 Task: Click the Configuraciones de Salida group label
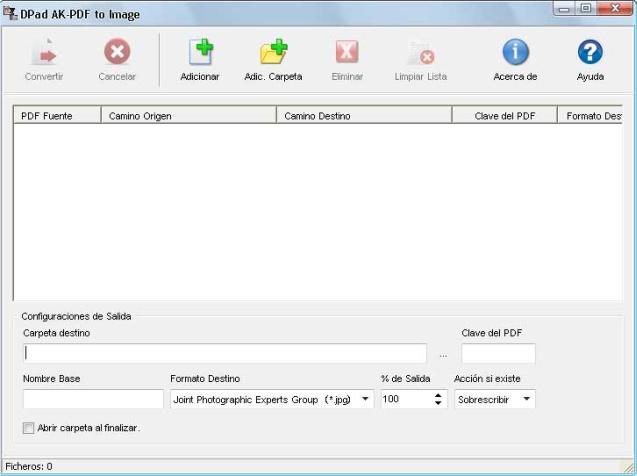coord(76,316)
